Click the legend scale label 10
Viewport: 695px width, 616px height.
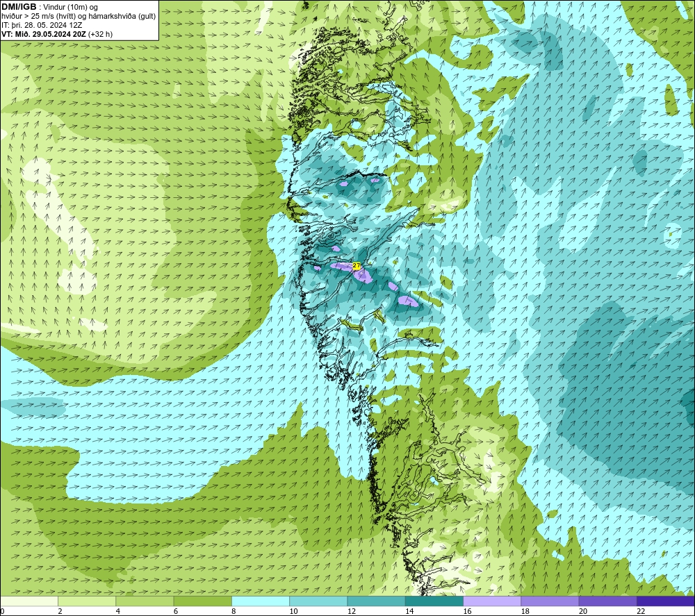[293, 611]
